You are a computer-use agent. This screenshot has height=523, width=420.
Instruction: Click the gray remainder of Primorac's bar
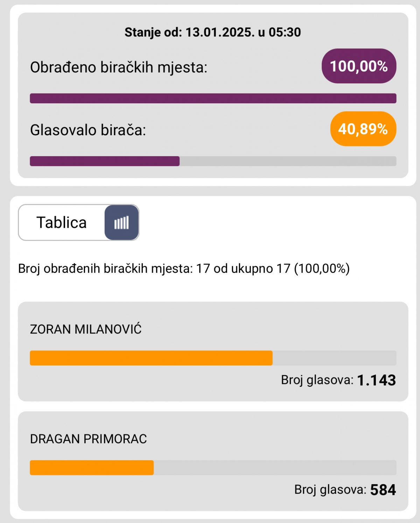click(275, 468)
